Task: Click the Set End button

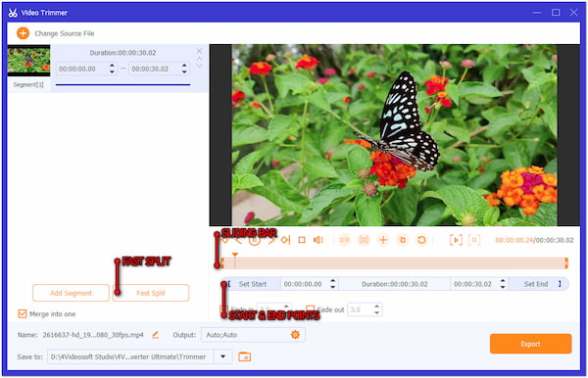Action: (x=535, y=284)
